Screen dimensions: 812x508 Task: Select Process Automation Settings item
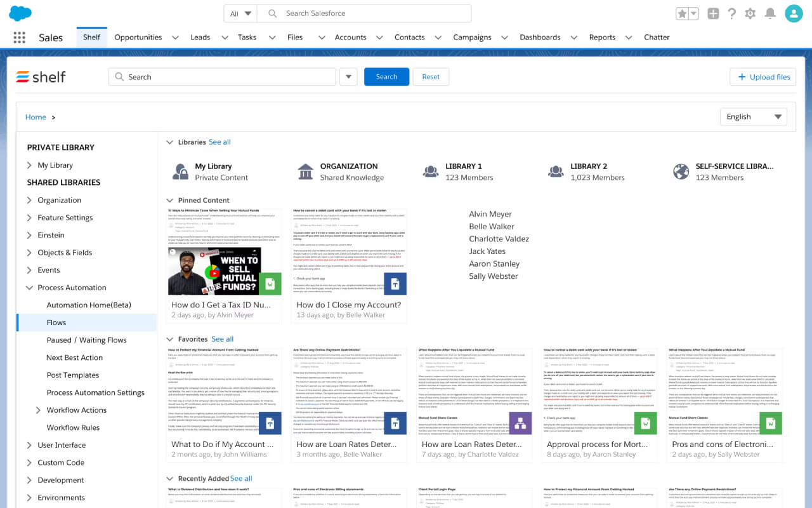click(95, 392)
